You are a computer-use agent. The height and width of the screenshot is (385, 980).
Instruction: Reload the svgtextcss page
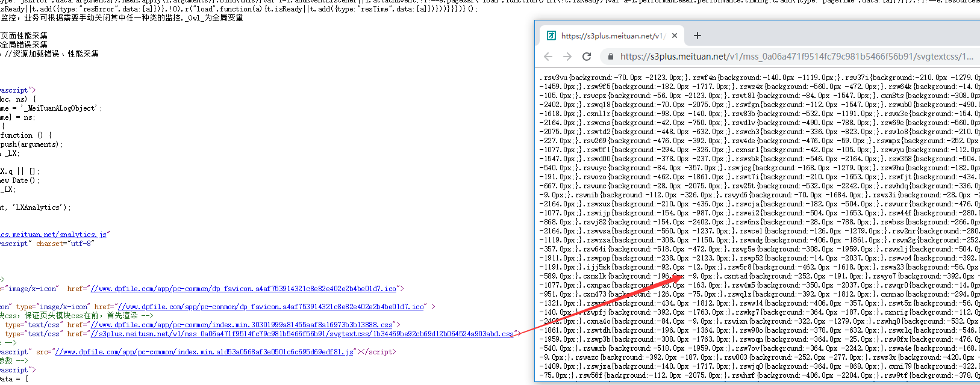pyautogui.click(x=587, y=57)
